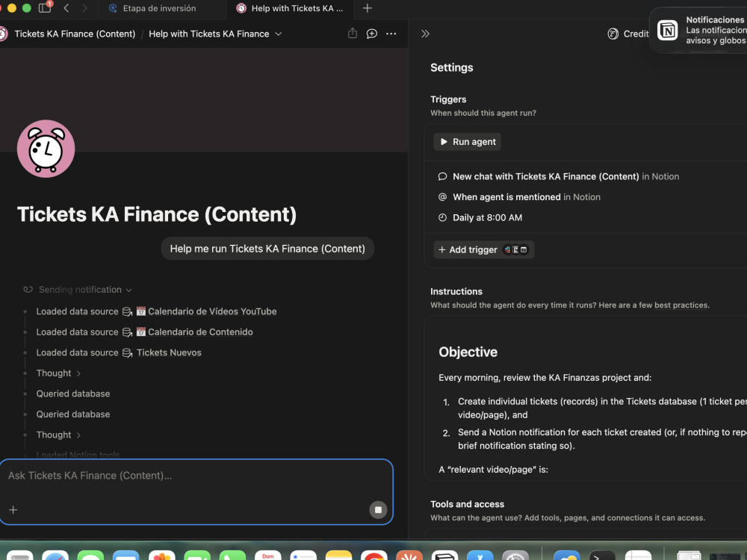The image size is (747, 560).
Task: Click the plus attachment icon in chat box
Action: 13,510
